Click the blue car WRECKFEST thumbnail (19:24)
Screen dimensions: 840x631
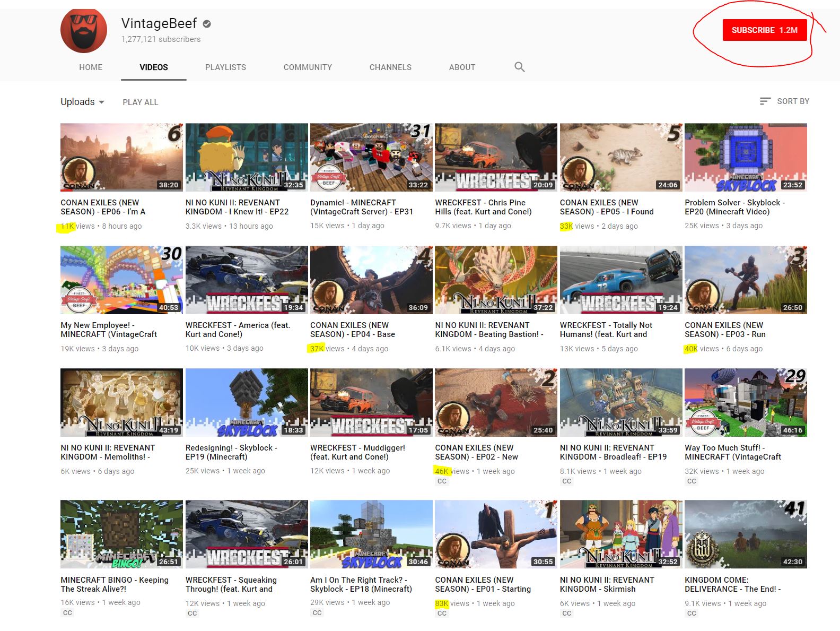point(621,280)
